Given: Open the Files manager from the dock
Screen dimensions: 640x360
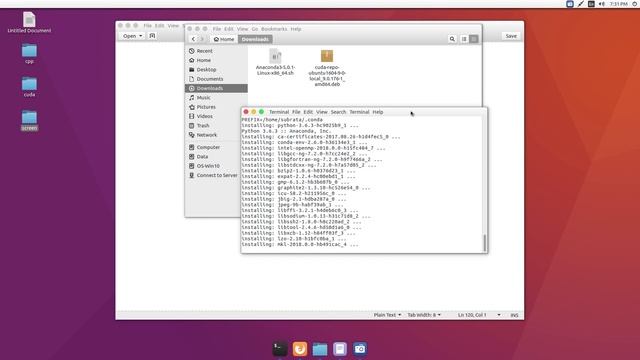Looking at the screenshot, I should click(320, 349).
